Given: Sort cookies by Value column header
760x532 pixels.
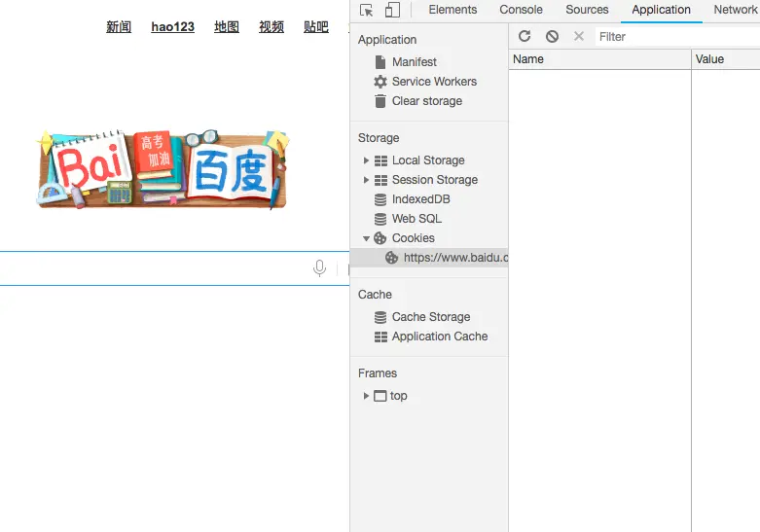Looking at the screenshot, I should [726, 59].
